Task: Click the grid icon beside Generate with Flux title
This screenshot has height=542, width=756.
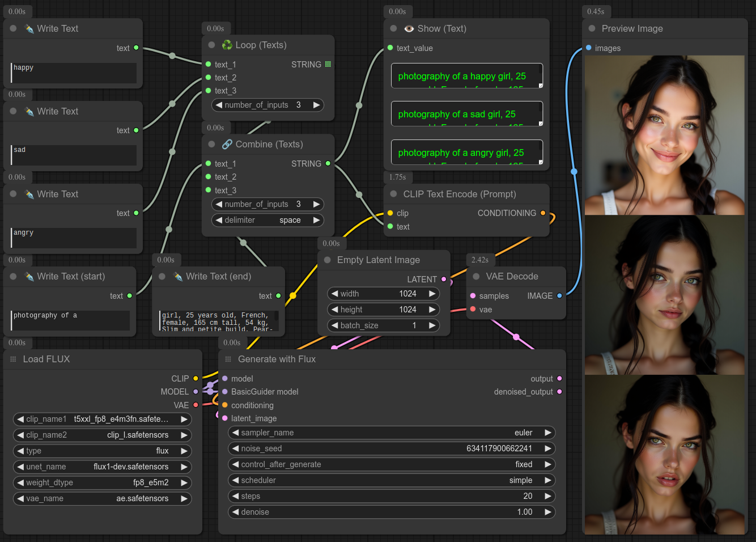Action: pyautogui.click(x=228, y=359)
